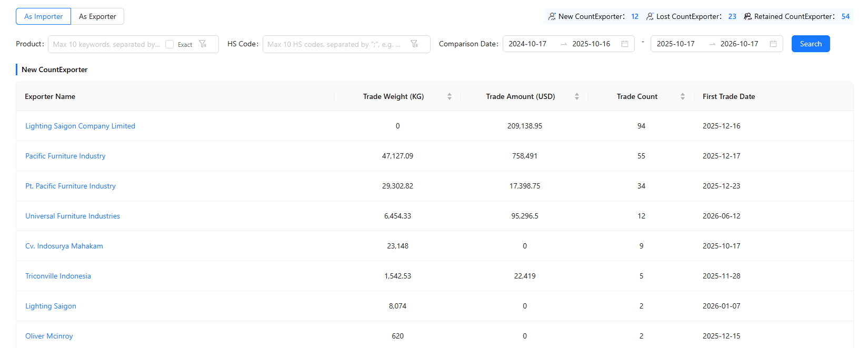Open calendar icon for second date range
868x348 pixels.
[x=773, y=44]
